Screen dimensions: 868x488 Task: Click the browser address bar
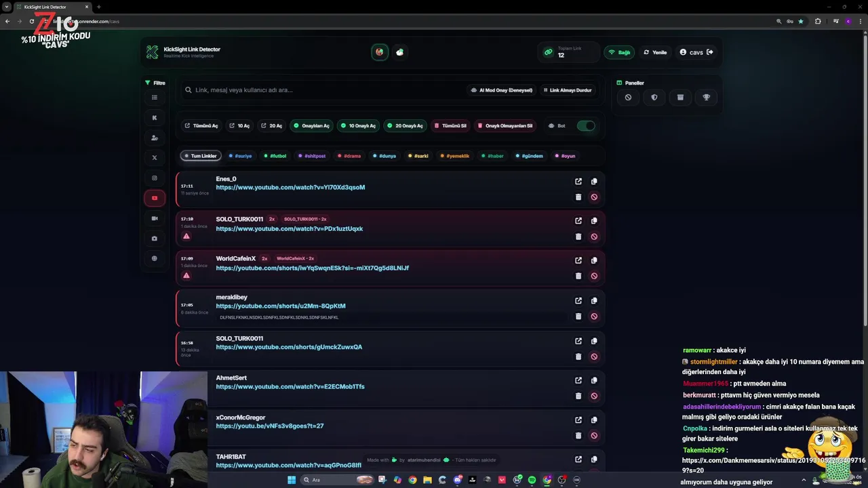coord(407,21)
